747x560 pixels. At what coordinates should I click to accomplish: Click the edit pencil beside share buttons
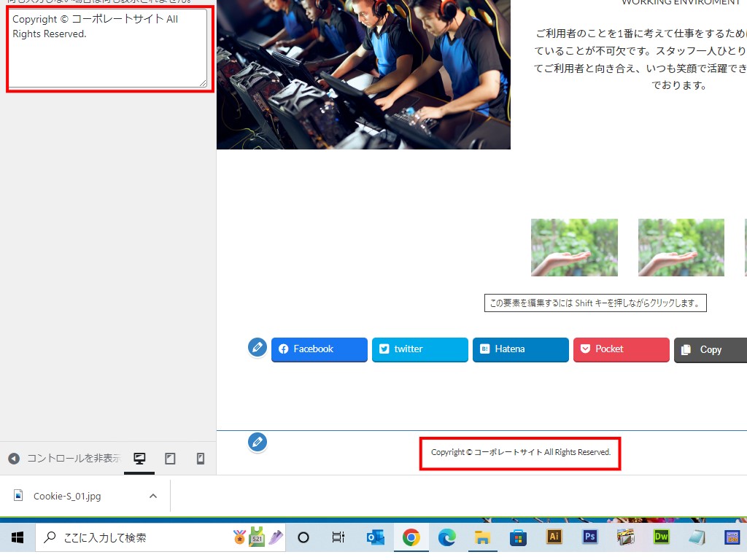(257, 348)
